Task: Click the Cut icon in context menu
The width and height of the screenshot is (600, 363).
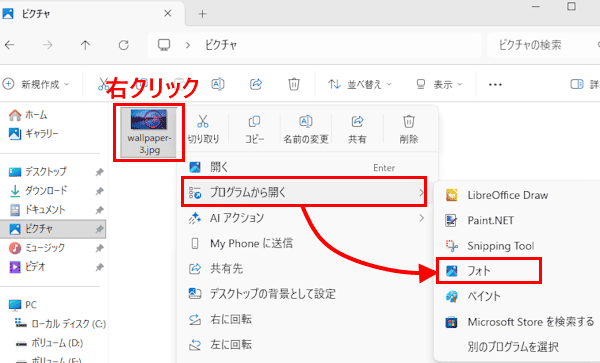Action: tap(203, 122)
